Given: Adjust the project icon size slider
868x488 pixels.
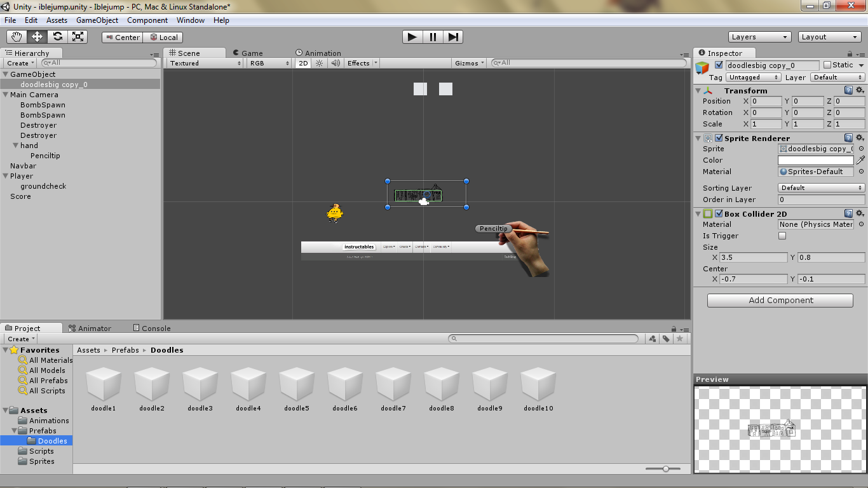Looking at the screenshot, I should (x=665, y=469).
